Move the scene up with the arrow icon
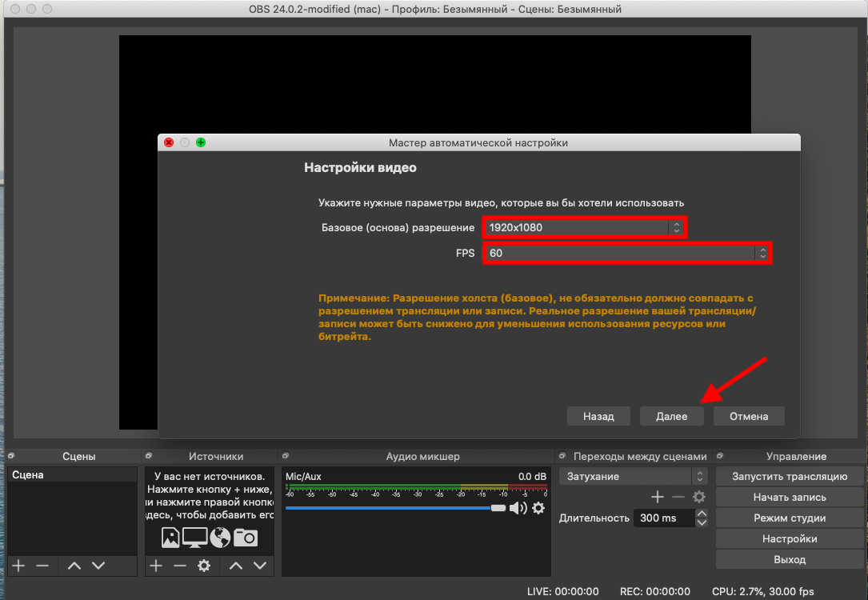The image size is (868, 600). pos(74,566)
